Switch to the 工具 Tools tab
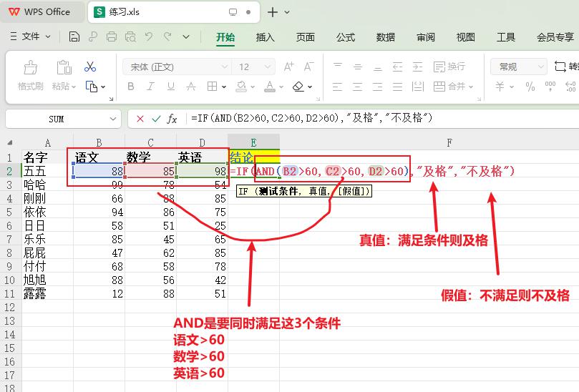 pyautogui.click(x=506, y=37)
